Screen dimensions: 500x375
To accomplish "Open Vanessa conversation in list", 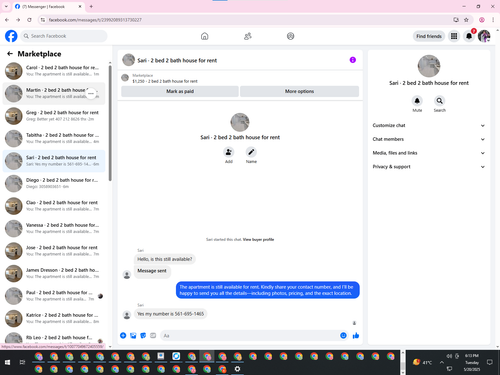I will click(x=54, y=228).
